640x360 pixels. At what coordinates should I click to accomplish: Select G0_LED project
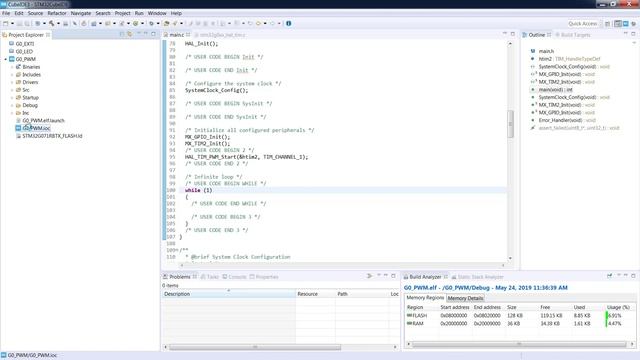pos(24,51)
